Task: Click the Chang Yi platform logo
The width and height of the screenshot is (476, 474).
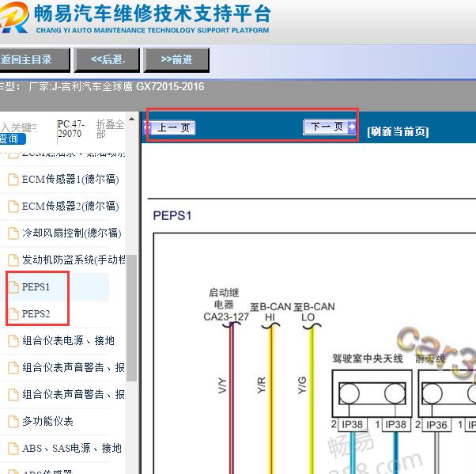Action: (14, 17)
